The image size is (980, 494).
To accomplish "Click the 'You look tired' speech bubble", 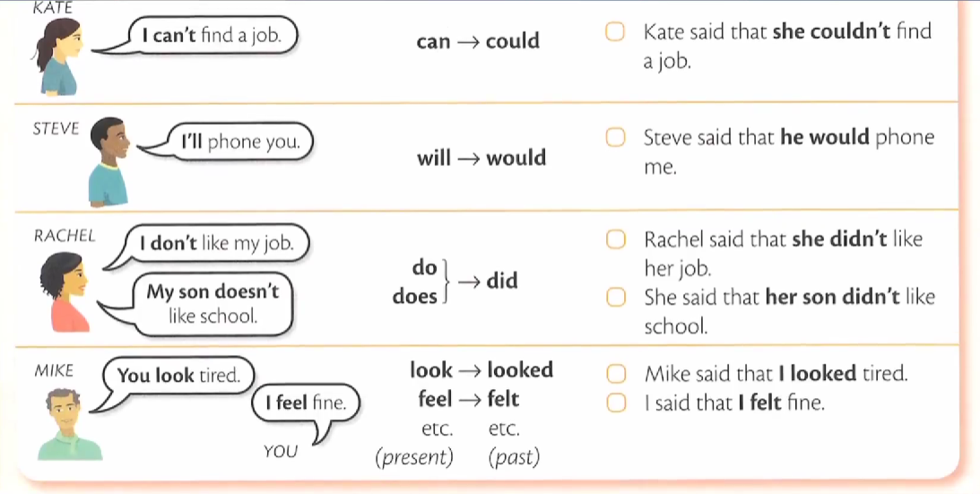I will click(179, 376).
